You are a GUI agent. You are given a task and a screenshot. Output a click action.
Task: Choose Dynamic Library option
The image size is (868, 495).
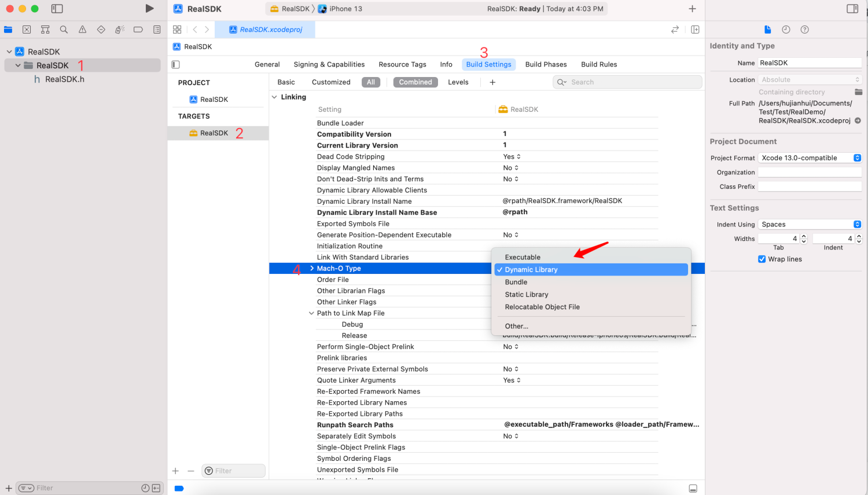[591, 270]
